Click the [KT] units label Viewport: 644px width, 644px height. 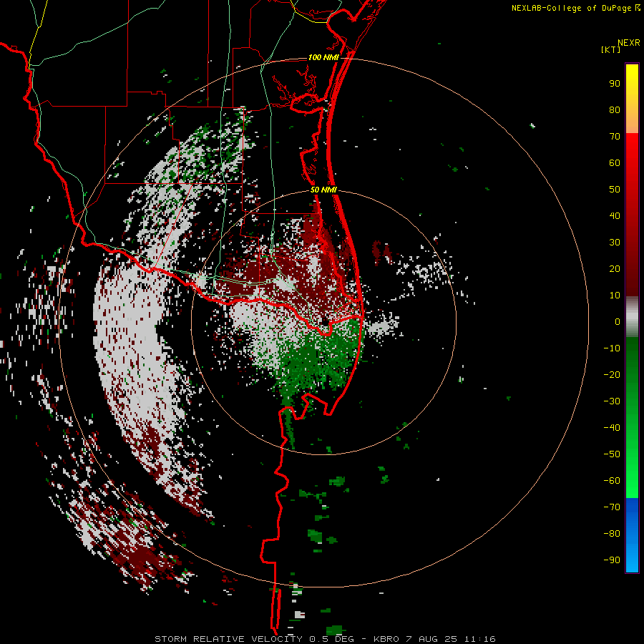(611, 49)
